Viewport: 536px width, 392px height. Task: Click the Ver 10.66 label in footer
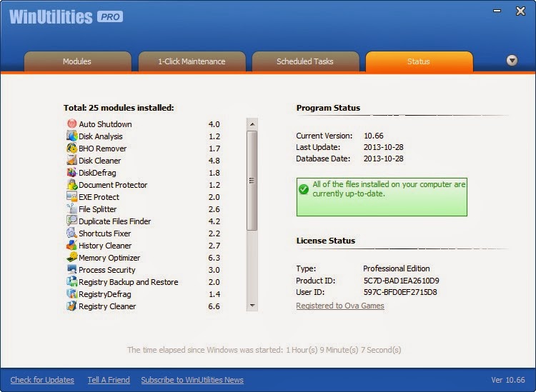click(x=508, y=380)
